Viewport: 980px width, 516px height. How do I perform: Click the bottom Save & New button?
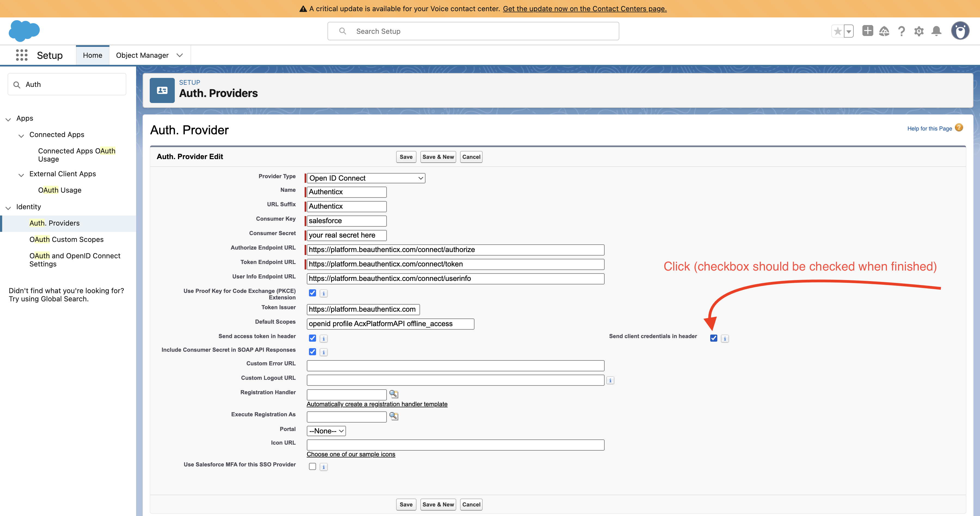click(x=438, y=505)
